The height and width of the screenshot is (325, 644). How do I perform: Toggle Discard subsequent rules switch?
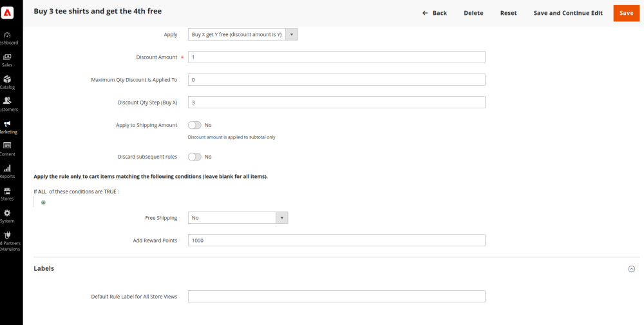194,157
